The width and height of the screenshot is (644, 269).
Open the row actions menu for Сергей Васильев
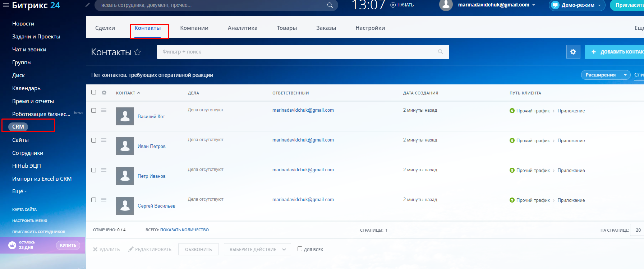coord(104,200)
